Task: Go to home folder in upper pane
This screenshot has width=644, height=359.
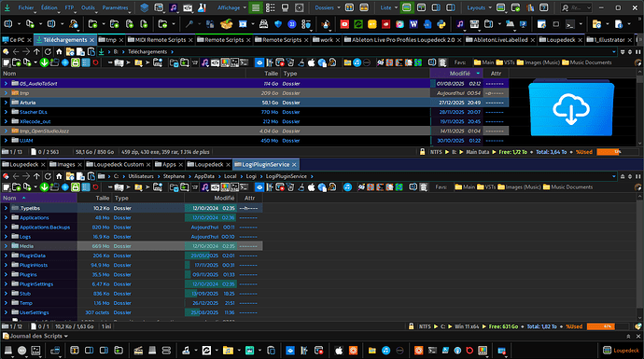Action: (x=59, y=51)
